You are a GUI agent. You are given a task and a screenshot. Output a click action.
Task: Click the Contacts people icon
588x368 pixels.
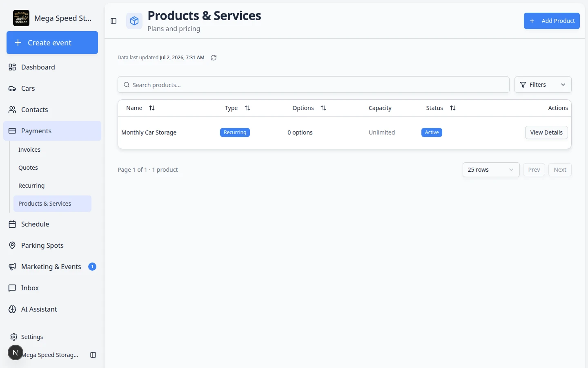[x=12, y=110]
